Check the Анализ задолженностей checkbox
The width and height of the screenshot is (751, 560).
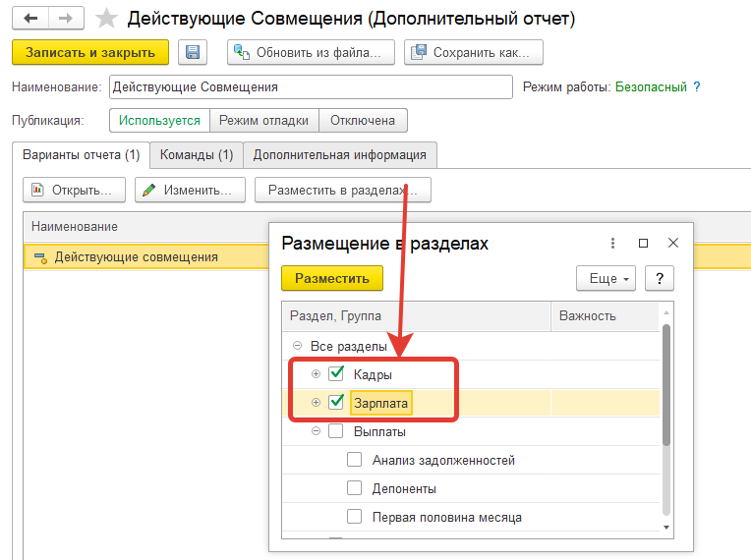(x=355, y=460)
